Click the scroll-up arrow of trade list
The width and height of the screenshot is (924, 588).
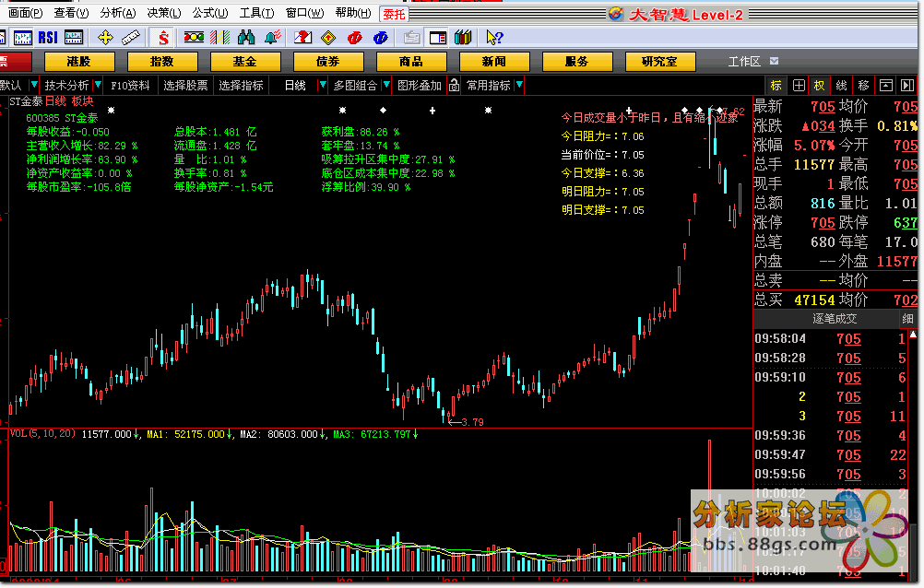click(913, 334)
